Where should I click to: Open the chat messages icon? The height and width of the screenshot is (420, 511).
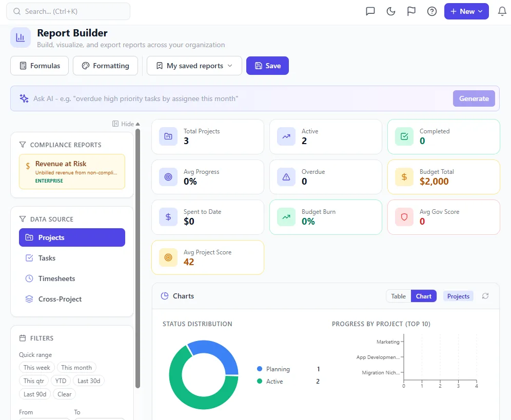pyautogui.click(x=370, y=11)
